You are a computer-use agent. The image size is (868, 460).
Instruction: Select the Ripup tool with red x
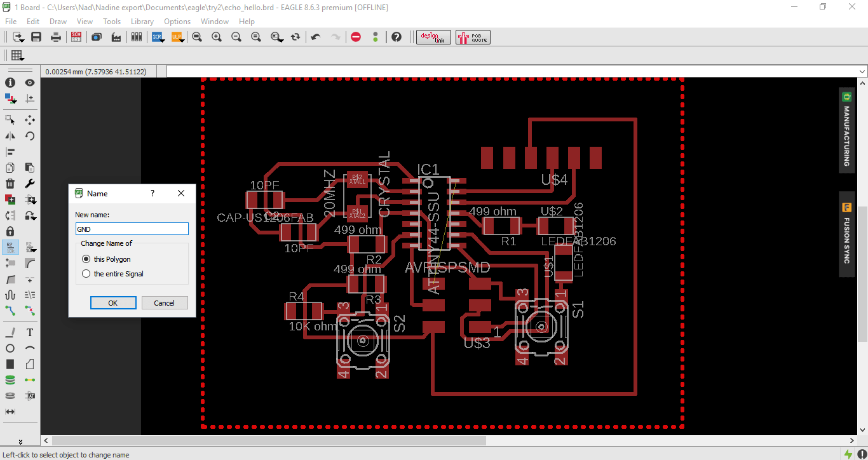coord(30,311)
